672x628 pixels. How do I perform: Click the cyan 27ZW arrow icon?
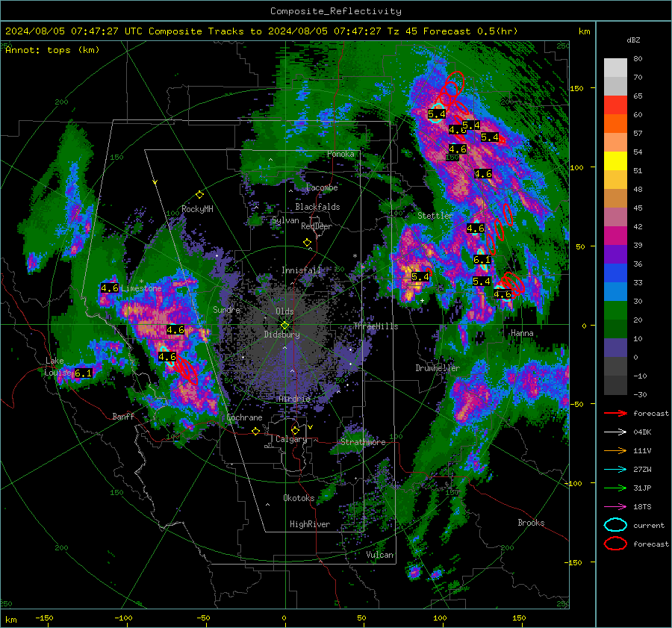[615, 470]
